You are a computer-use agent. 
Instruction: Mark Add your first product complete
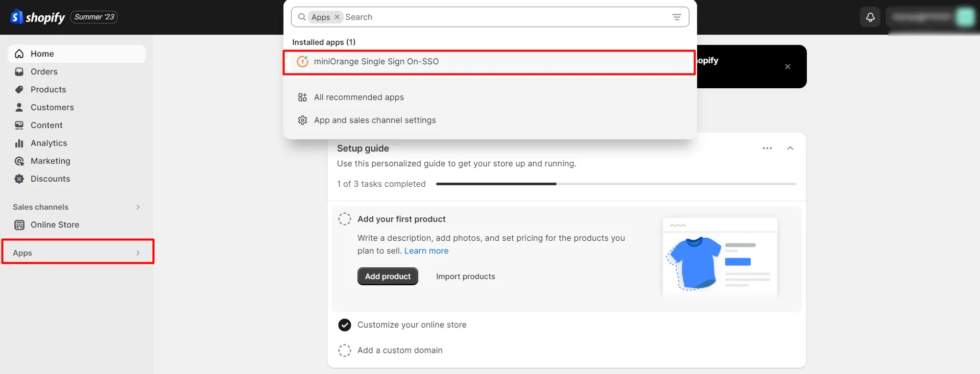[345, 219]
